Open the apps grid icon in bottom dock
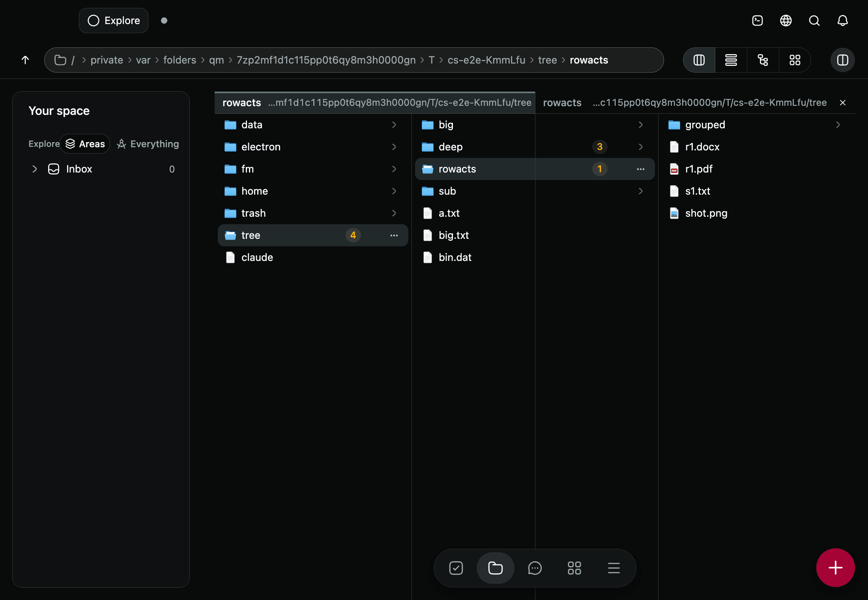868x600 pixels. tap(574, 568)
